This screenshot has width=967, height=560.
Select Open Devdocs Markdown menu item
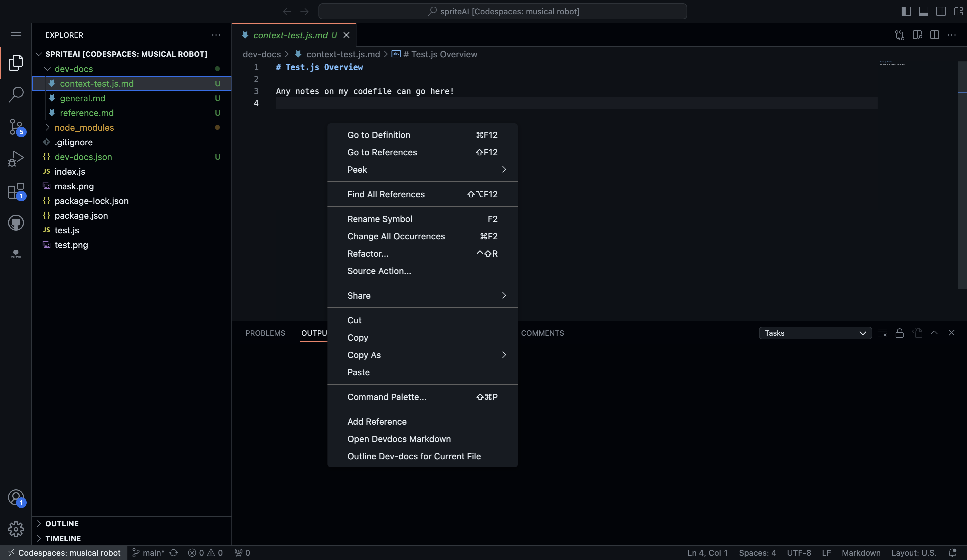(x=399, y=439)
